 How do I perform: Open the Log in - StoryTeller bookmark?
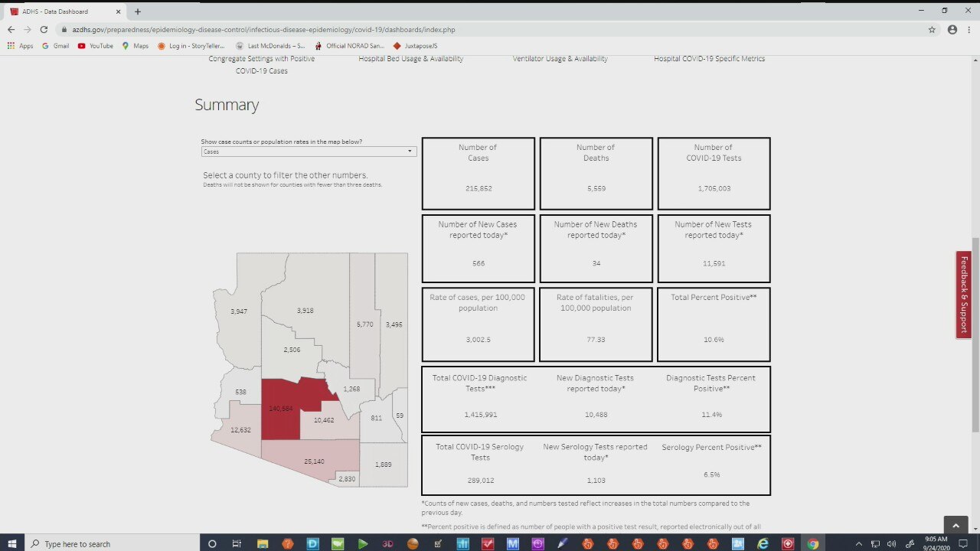pos(191,46)
